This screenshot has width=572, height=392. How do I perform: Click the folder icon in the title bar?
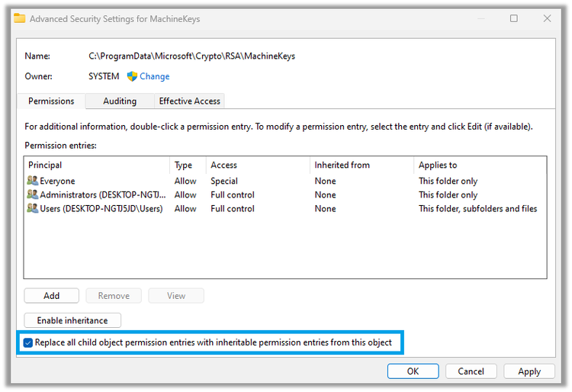(20, 19)
